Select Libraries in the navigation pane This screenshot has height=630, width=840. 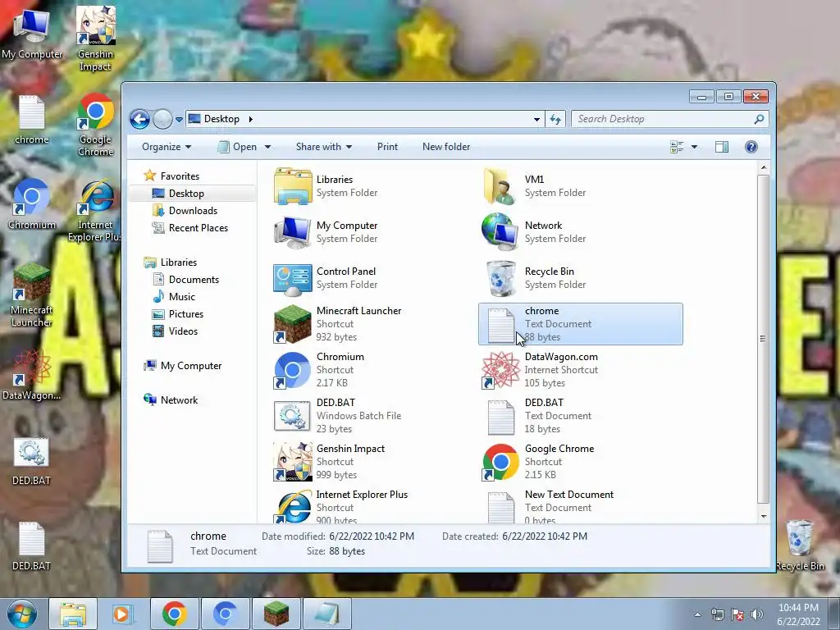[171, 262]
